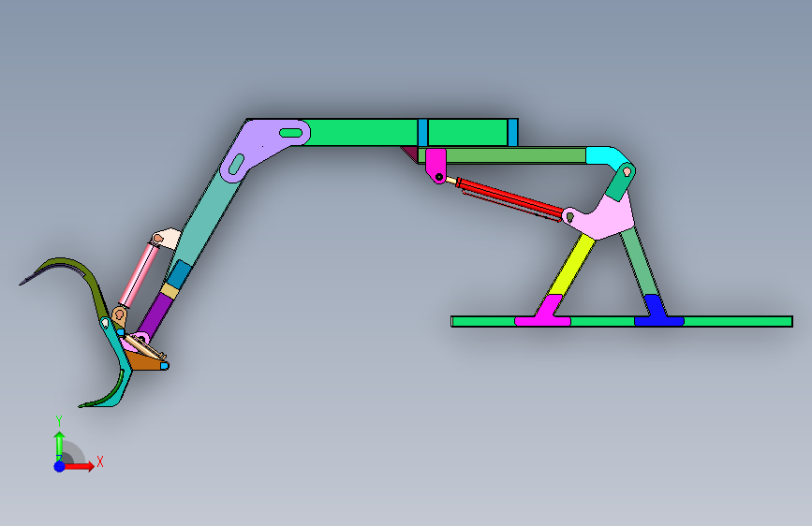This screenshot has width=812, height=526.
Task: Pick the orange wedge bracket at the claw base
Action: [146, 360]
